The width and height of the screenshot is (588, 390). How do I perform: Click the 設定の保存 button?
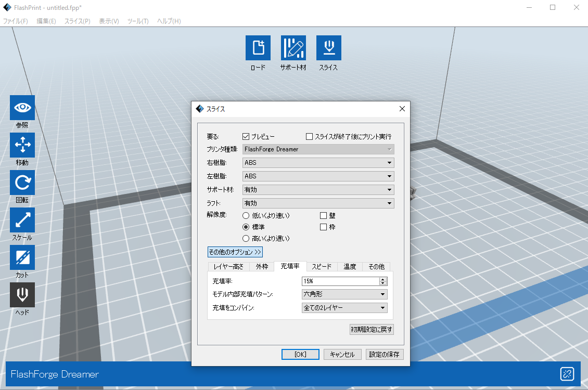click(385, 355)
